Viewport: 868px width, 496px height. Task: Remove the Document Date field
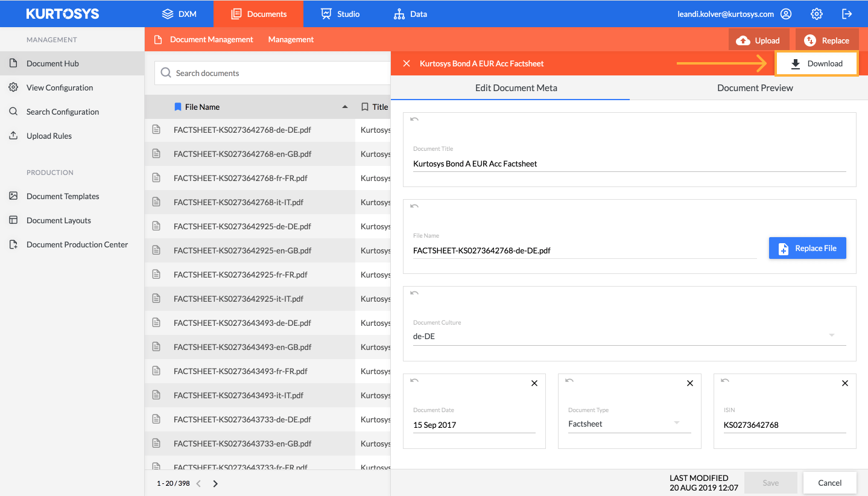(x=534, y=383)
